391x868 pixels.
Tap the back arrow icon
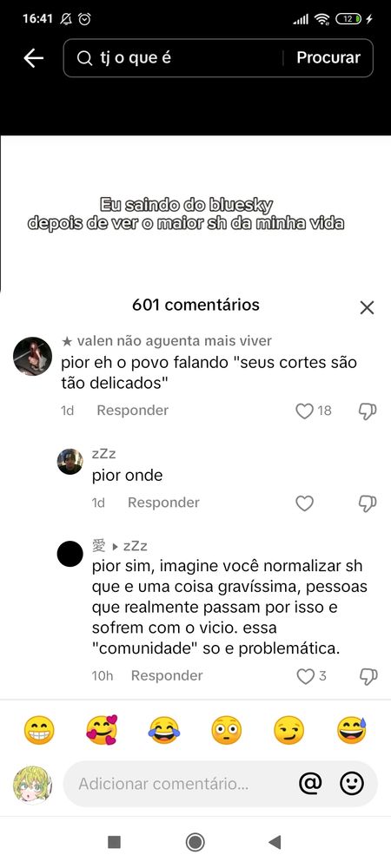[33, 57]
